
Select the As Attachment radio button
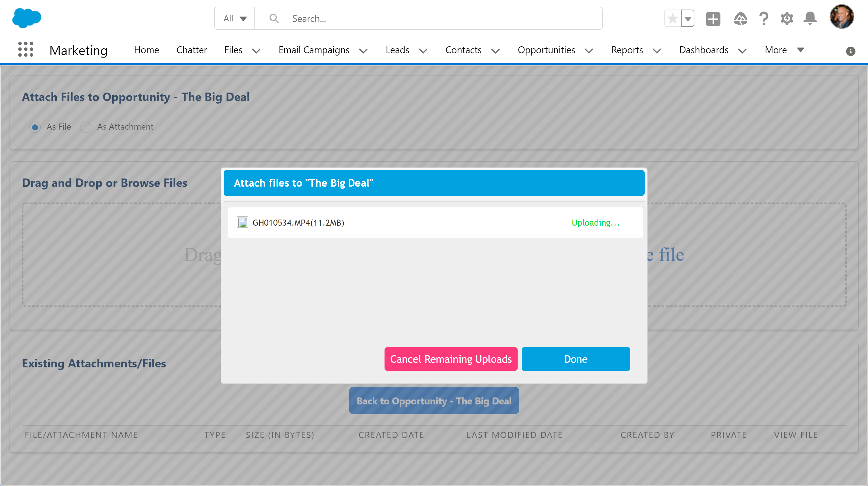[x=86, y=127]
